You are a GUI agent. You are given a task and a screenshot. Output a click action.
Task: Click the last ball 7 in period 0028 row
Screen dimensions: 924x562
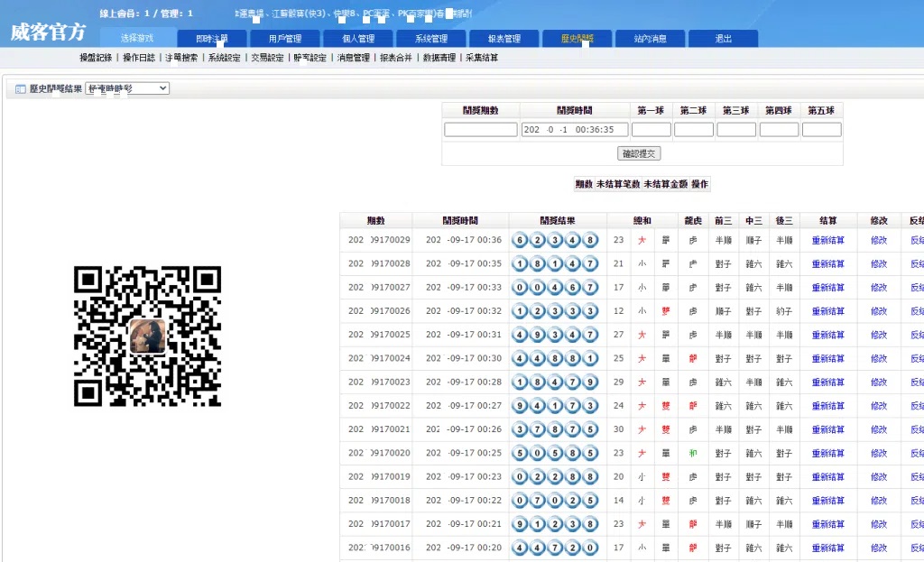(x=590, y=264)
